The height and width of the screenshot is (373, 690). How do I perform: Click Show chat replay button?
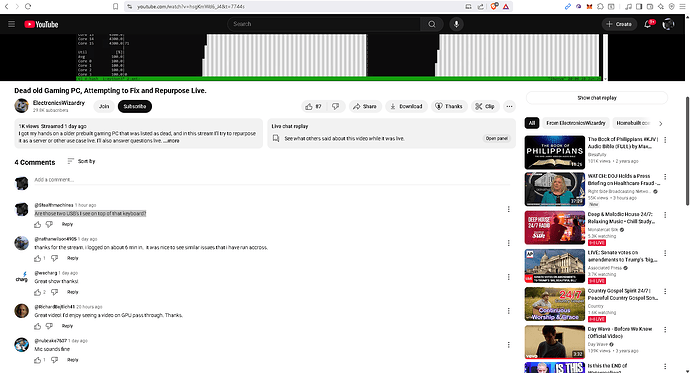tap(597, 98)
